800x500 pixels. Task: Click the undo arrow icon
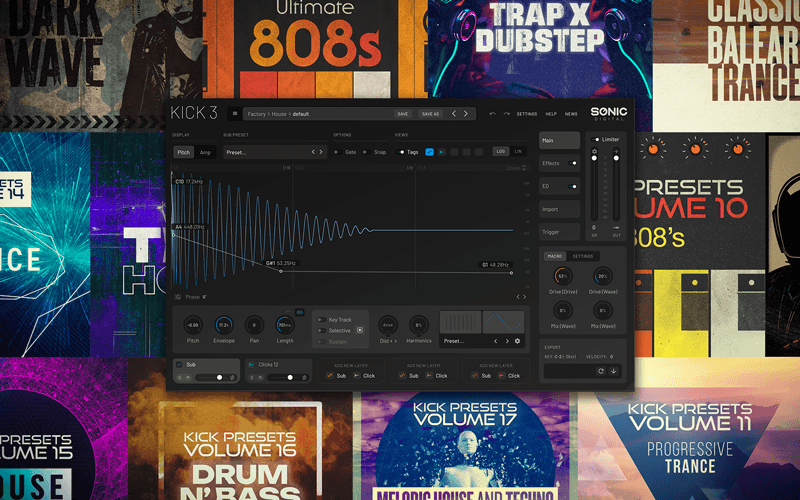point(492,114)
